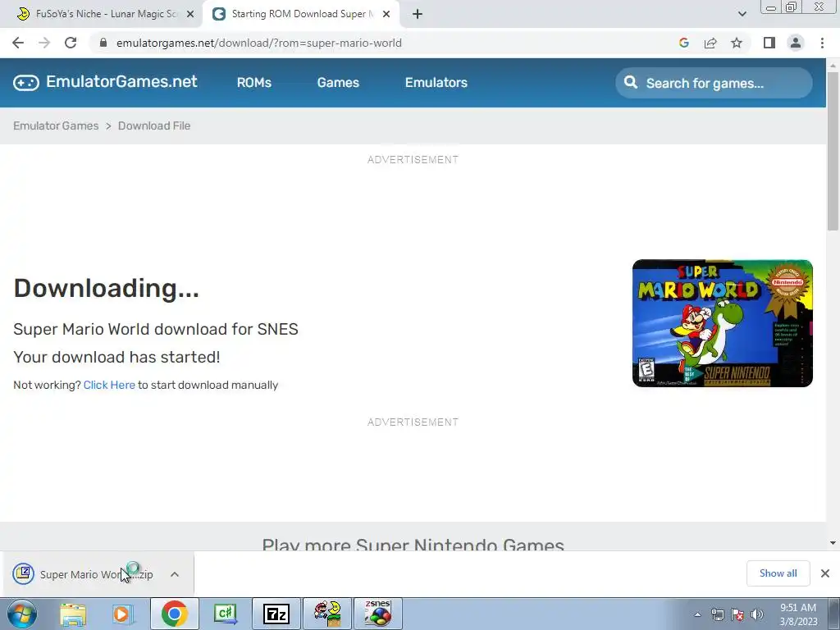Open the Chrome three-dot menu
Image resolution: width=840 pixels, height=630 pixels.
(822, 43)
